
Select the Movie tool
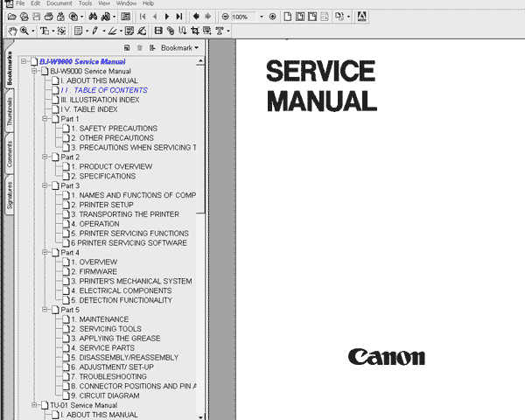tap(158, 31)
